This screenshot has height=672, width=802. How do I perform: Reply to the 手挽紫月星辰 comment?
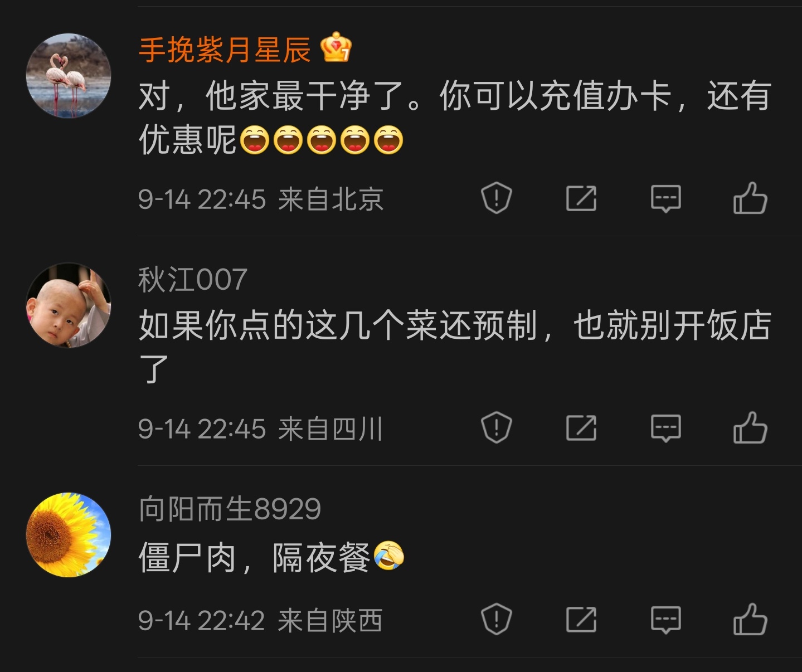pos(666,198)
